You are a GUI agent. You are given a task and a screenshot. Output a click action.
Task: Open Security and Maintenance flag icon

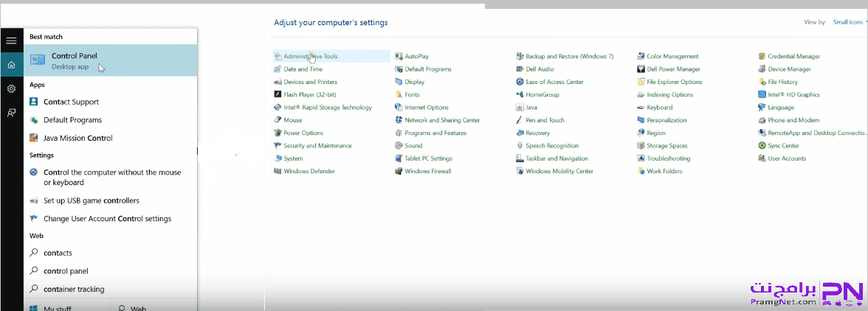(x=278, y=146)
